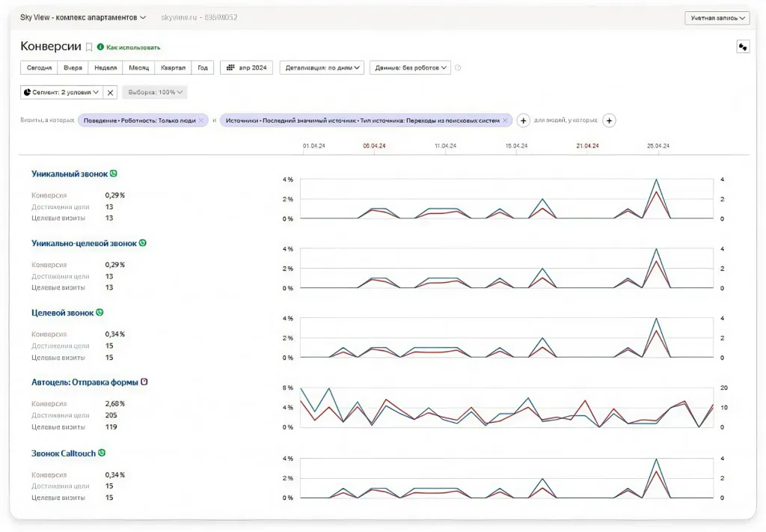Viewport: 766px width, 532px height.
Task: Click the info icon after Данные: без роботов
Action: point(458,68)
